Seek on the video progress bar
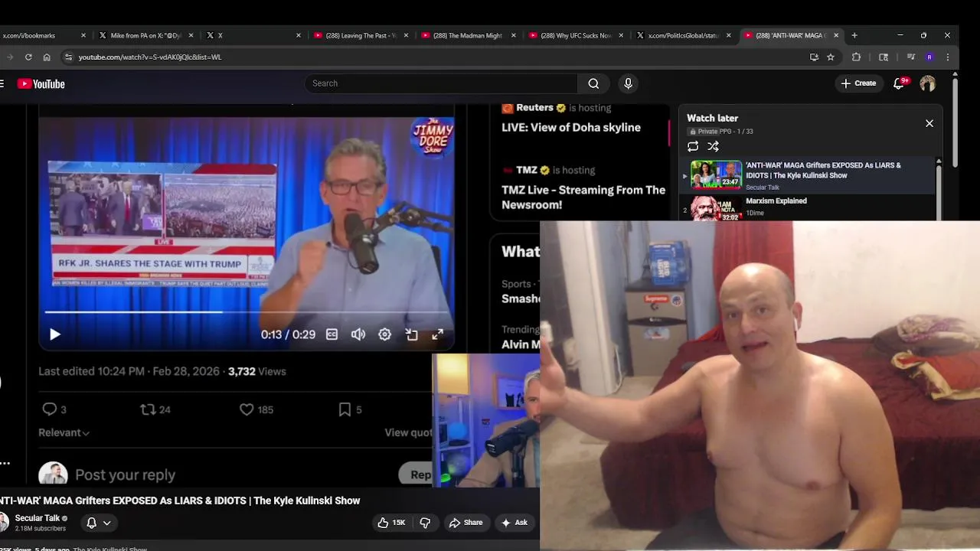This screenshot has width=980, height=551. tap(245, 311)
